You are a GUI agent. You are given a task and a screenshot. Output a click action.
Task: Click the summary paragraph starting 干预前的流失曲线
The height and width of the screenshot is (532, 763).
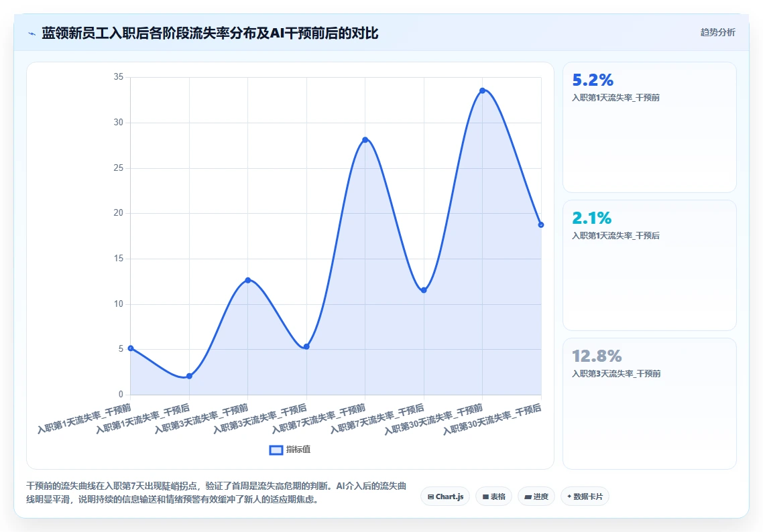[x=216, y=492]
